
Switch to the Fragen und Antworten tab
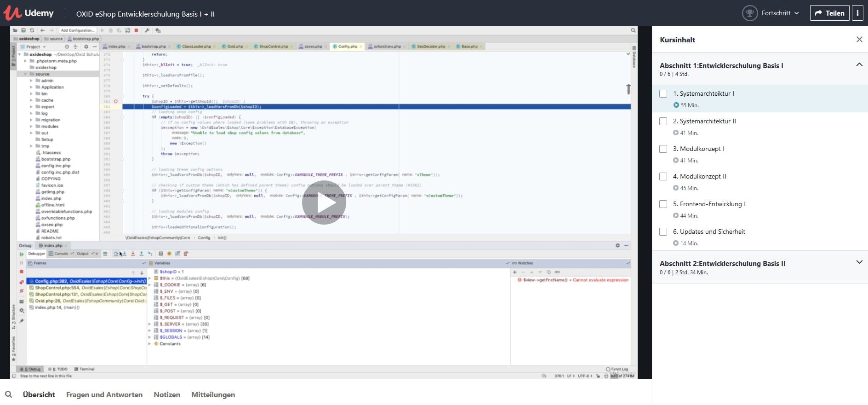[104, 394]
